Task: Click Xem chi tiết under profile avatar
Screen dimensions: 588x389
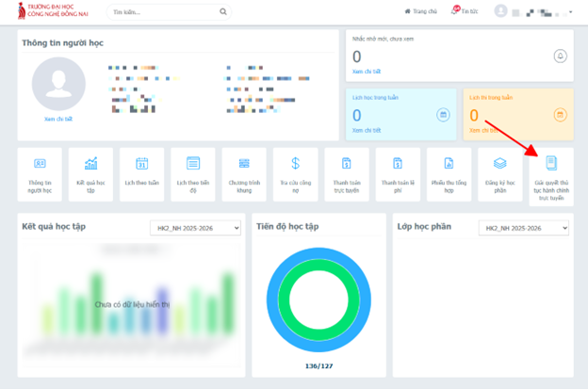Action: click(58, 119)
